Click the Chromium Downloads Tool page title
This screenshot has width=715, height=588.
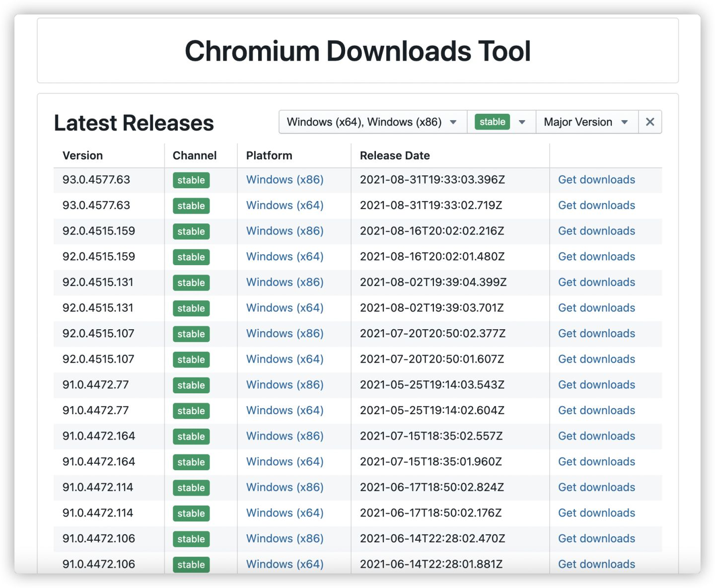tap(357, 51)
